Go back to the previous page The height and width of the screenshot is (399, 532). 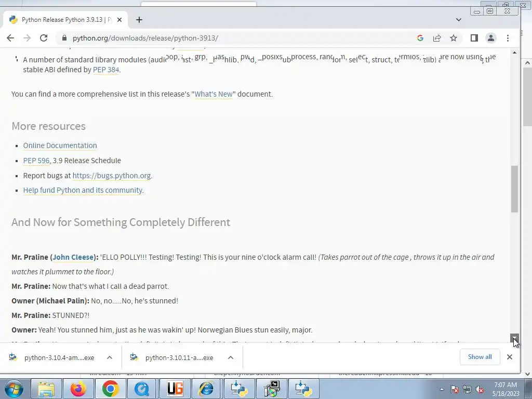[x=10, y=38]
